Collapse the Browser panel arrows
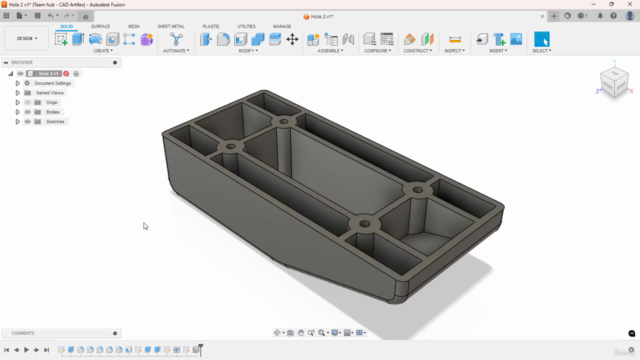This screenshot has height=360, width=640. [6, 62]
